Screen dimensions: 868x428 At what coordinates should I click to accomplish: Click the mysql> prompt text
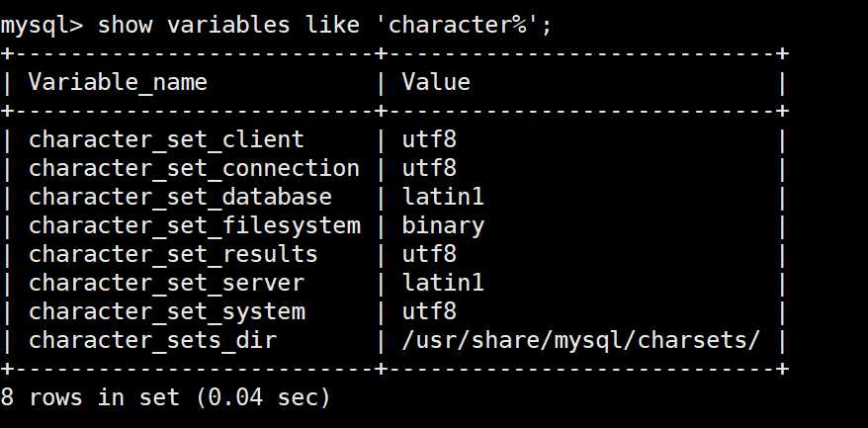(42, 26)
